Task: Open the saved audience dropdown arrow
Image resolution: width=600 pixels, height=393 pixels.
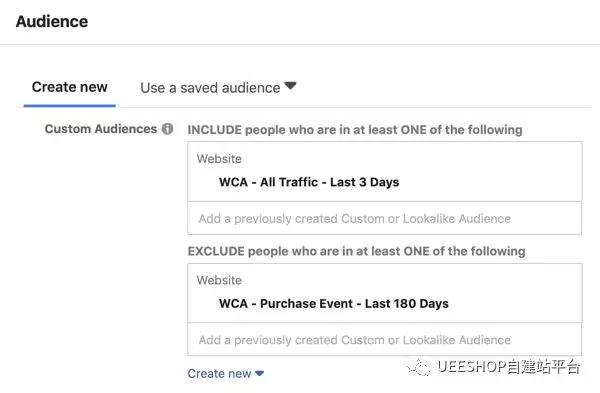Action: (x=290, y=85)
